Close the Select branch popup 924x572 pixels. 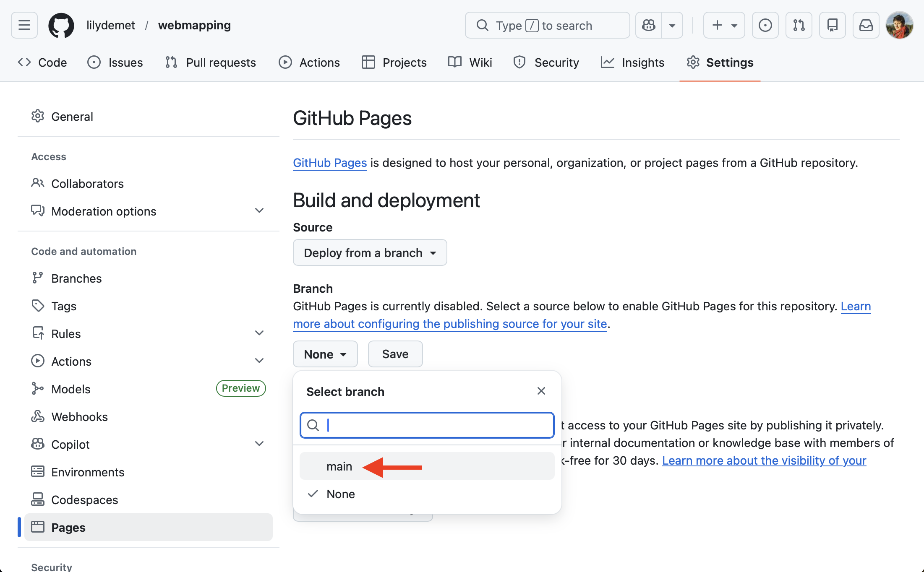point(541,391)
